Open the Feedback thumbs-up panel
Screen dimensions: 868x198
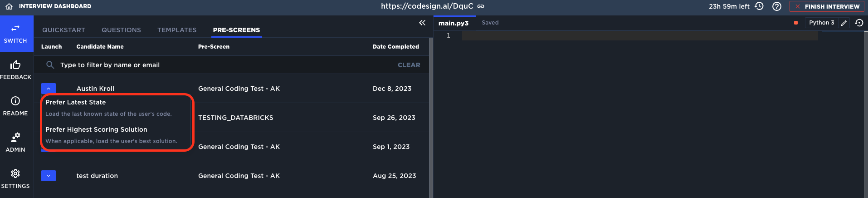(15, 65)
